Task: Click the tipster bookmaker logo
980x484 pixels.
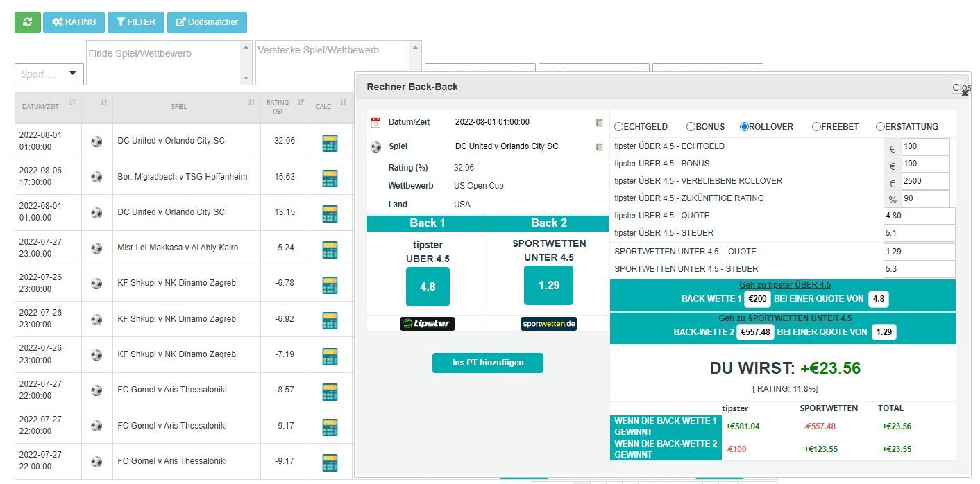Action: click(x=428, y=324)
